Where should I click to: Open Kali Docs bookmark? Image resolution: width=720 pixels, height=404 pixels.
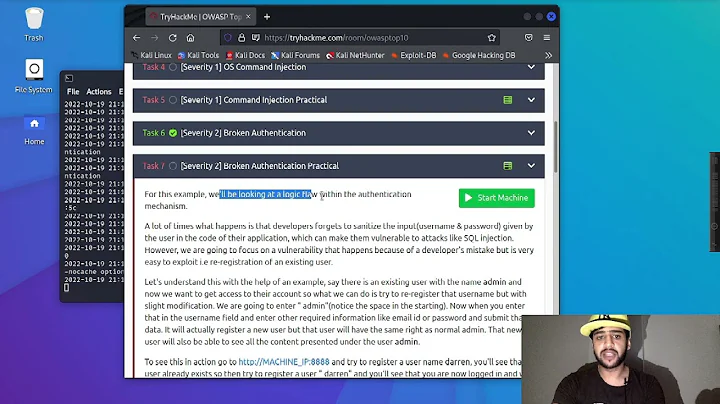coord(245,55)
